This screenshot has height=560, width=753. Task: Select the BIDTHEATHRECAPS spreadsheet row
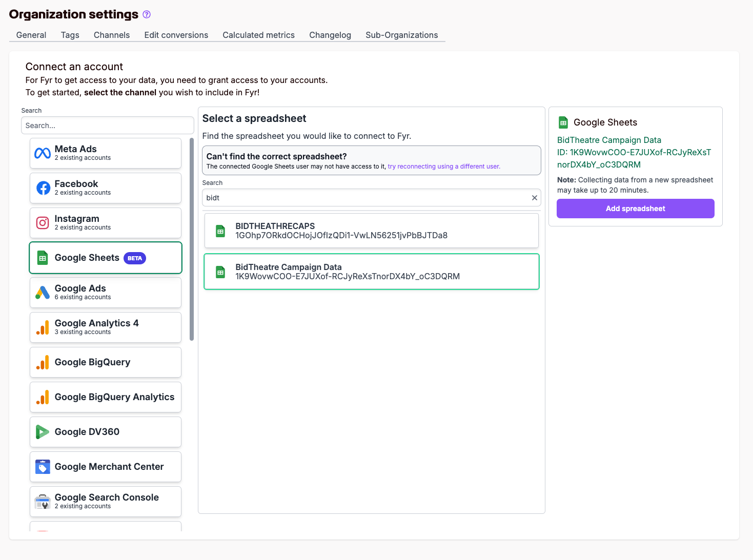point(372,231)
